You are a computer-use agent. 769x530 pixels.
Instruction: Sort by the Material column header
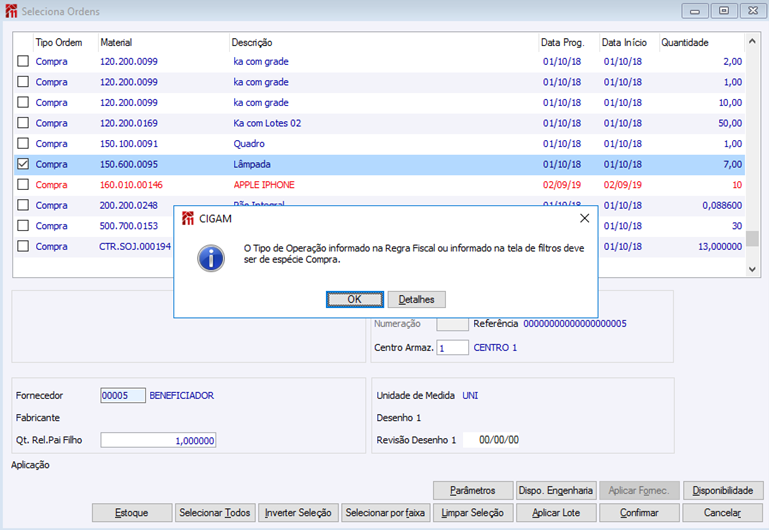point(163,43)
